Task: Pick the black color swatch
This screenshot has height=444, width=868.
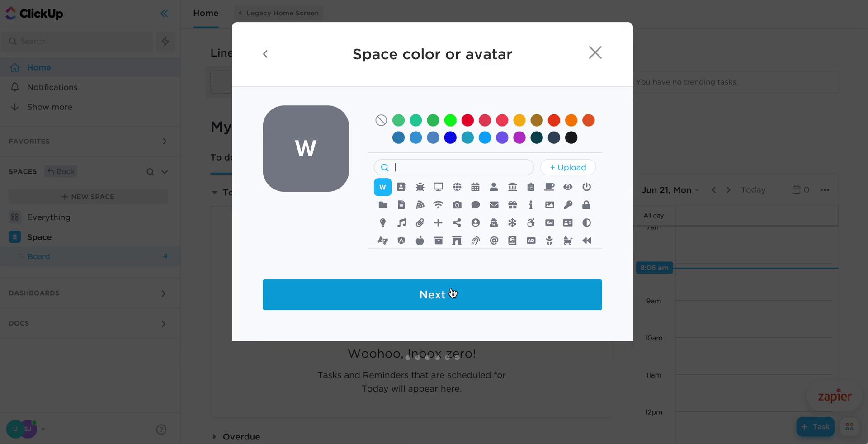Action: click(x=571, y=137)
